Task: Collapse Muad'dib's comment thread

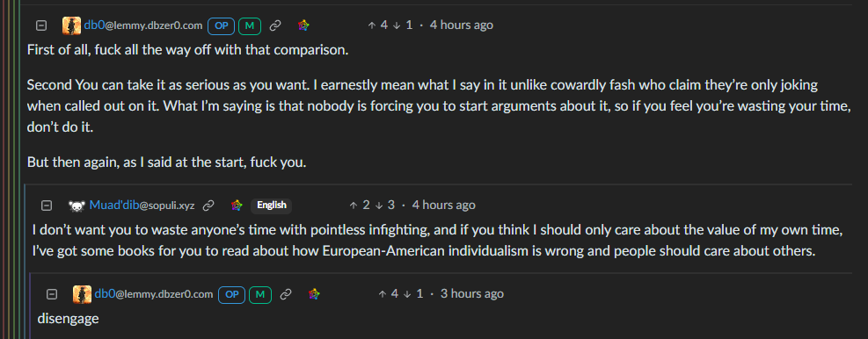Action: point(47,206)
